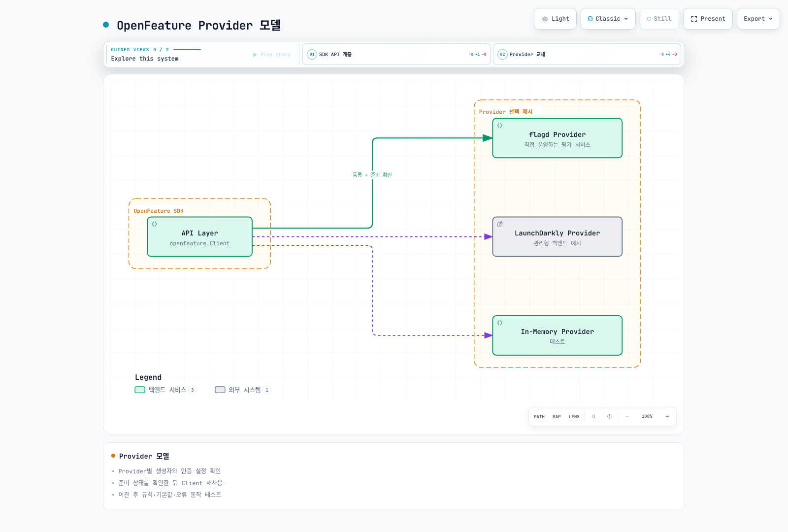Click the 100% zoom level readout

[647, 417]
